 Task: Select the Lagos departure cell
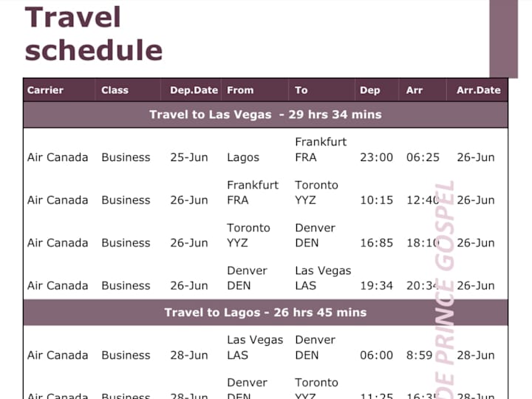[243, 157]
